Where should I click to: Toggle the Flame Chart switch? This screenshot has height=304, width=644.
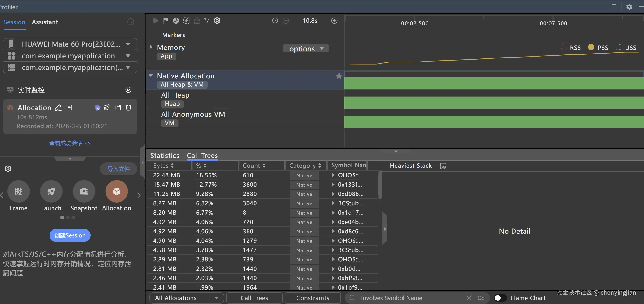coord(500,298)
